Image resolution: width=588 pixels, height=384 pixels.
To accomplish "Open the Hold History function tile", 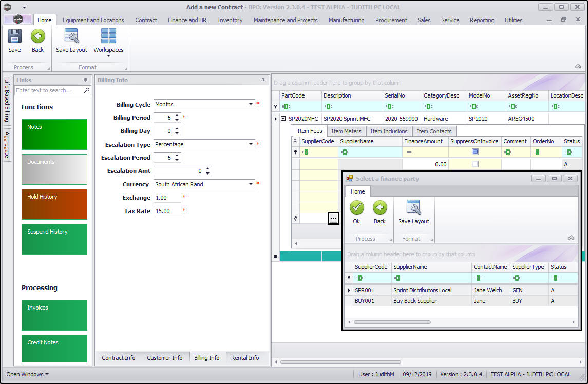I will tap(54, 204).
